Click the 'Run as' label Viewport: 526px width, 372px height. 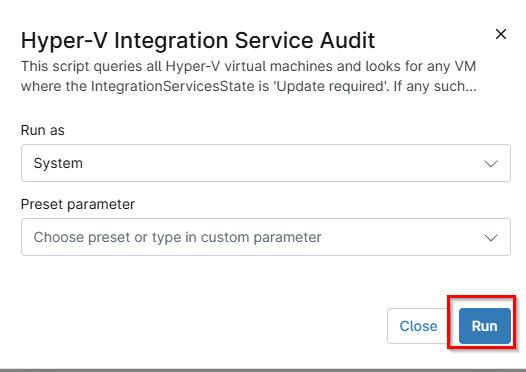[x=43, y=130]
